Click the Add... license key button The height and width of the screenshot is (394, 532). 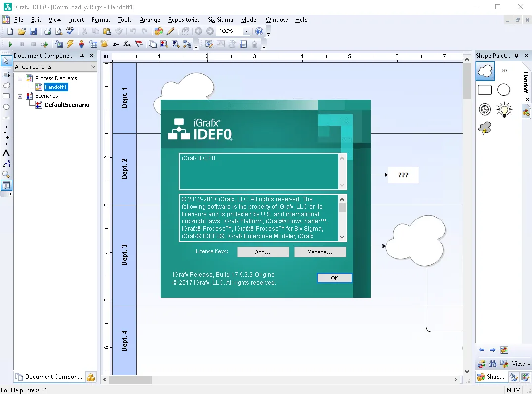click(x=263, y=252)
